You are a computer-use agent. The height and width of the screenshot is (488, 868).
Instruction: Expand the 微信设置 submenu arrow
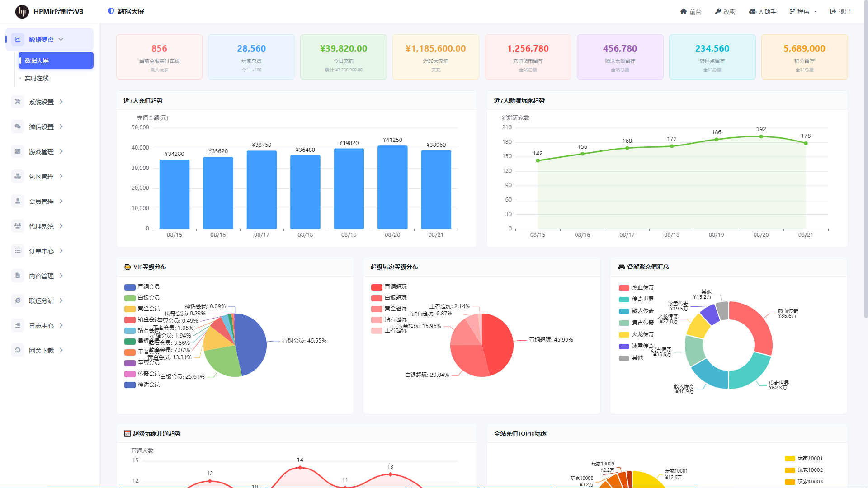(61, 127)
